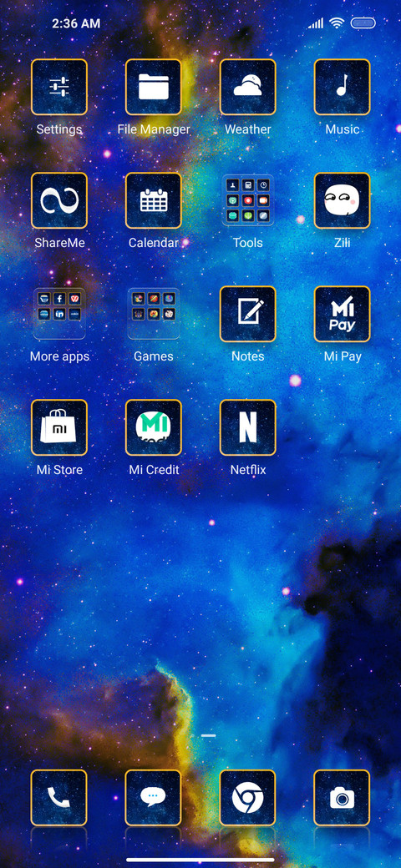
Task: Launch the Mi Pay app
Action: pos(342,314)
